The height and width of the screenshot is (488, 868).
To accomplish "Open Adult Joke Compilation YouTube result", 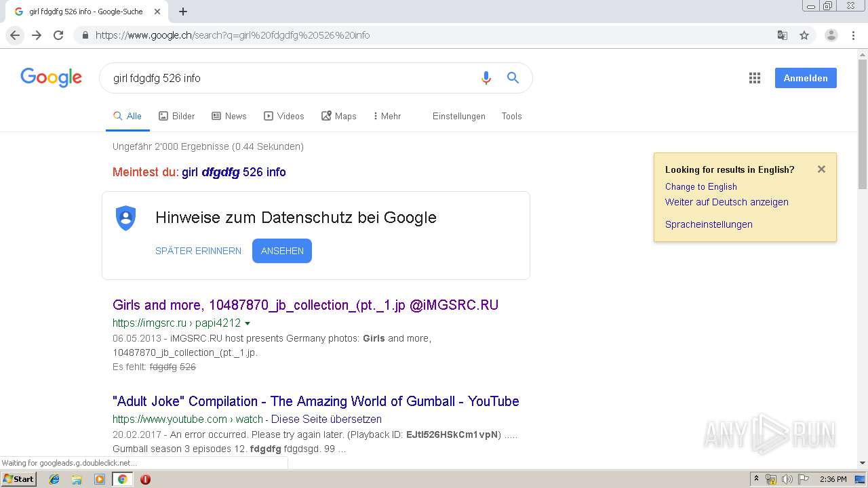I will pyautogui.click(x=316, y=401).
